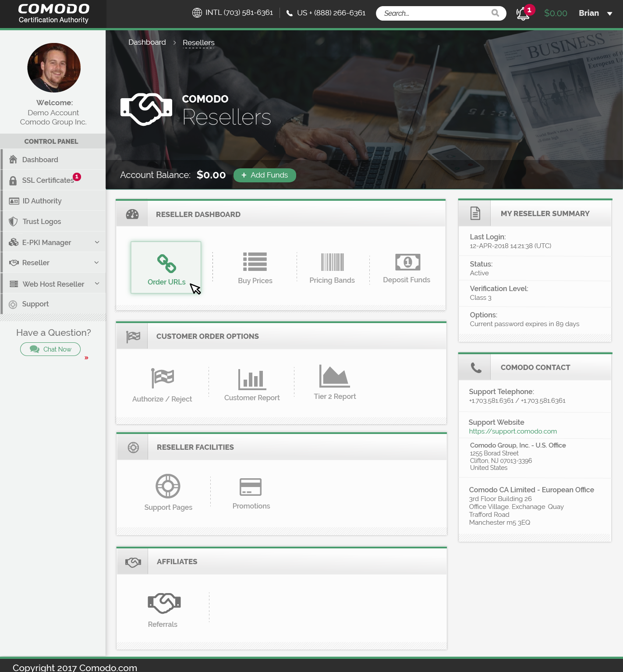Screen dimensions: 623x672
Task: Click the Reseller Facilities lifebuoy header icon
Action: [x=133, y=447]
